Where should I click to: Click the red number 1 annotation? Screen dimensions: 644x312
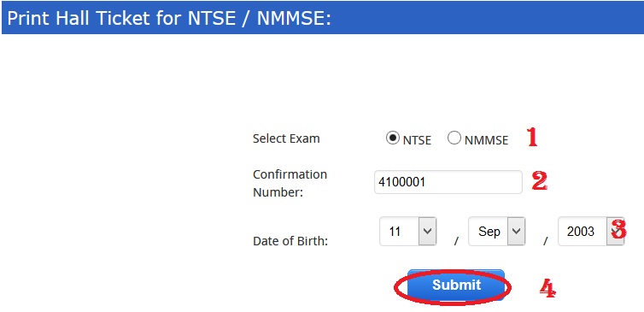tap(532, 138)
